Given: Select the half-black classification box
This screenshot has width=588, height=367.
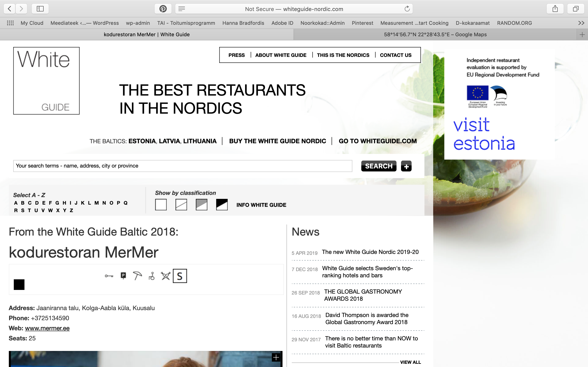Looking at the screenshot, I should [222, 205].
